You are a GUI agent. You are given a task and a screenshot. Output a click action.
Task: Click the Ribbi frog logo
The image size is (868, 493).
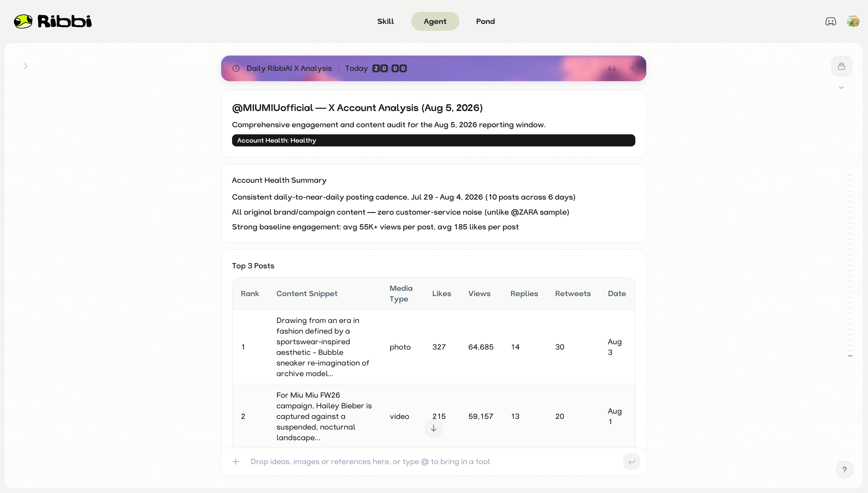pos(23,21)
